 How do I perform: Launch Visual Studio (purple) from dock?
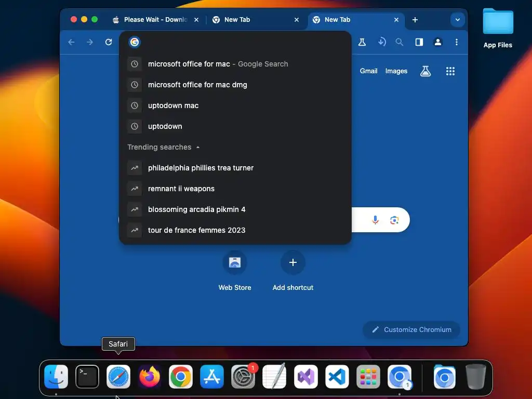point(305,377)
